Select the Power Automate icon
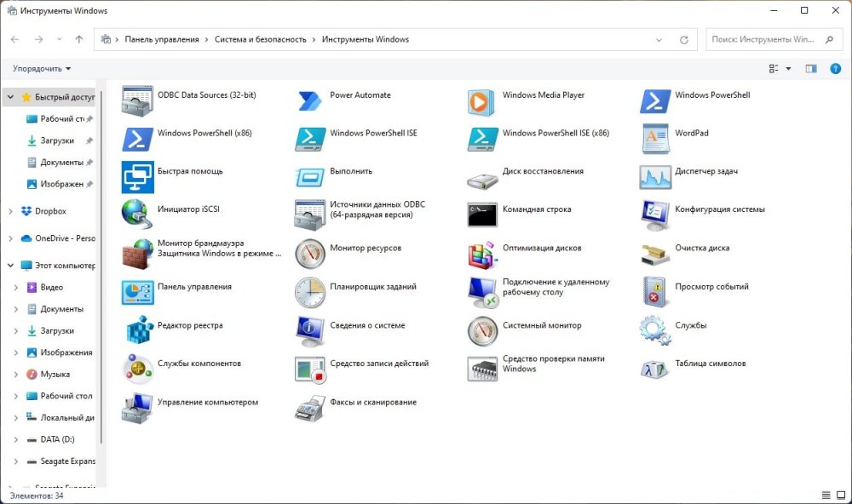 click(x=309, y=101)
